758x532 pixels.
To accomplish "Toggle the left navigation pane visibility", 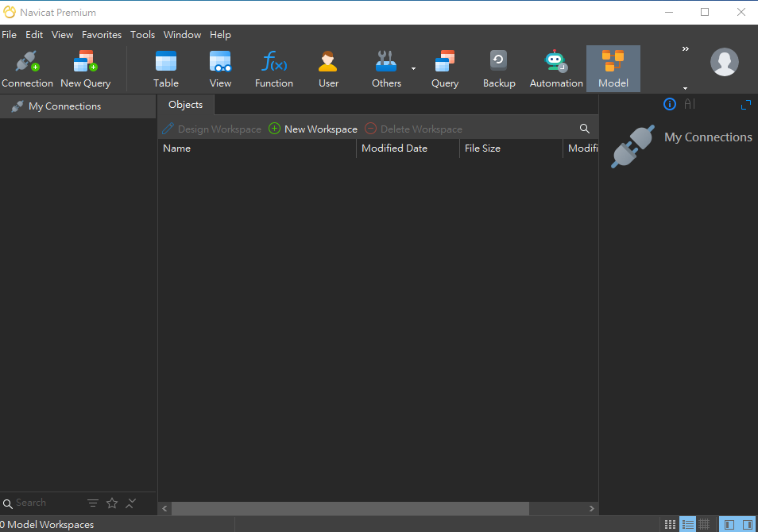I will pos(729,524).
